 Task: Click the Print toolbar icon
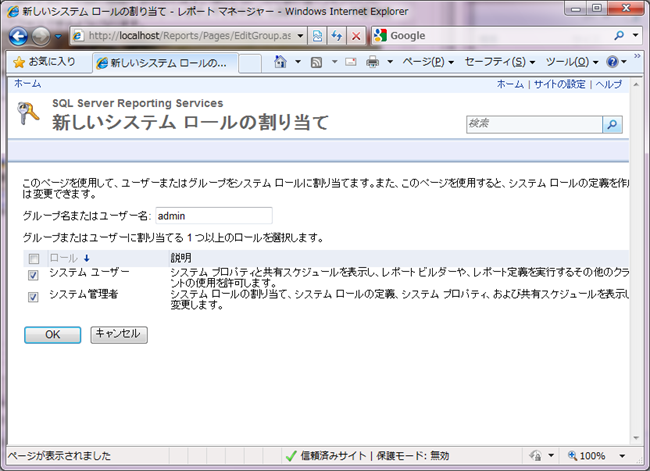[x=372, y=62]
